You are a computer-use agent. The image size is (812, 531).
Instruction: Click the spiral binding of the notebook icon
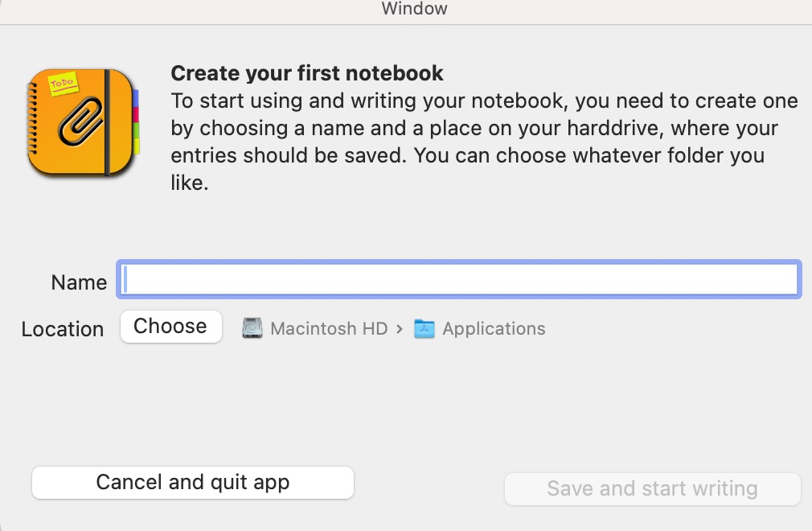pos(32,119)
